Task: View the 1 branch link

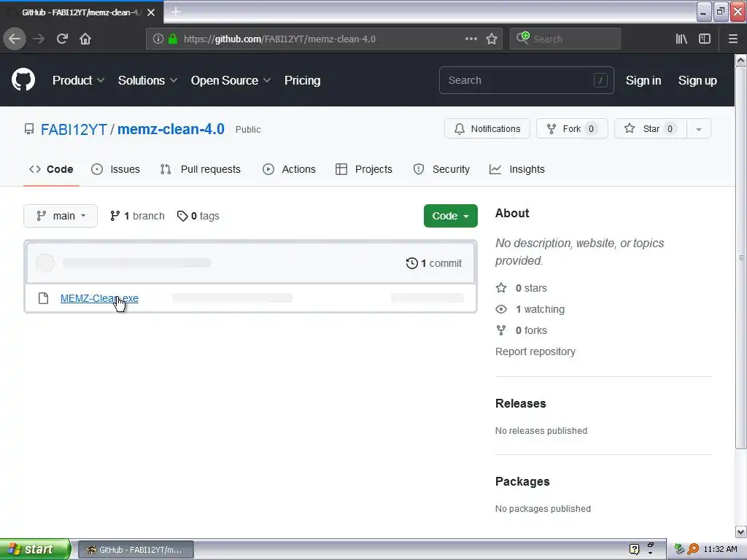Action: tap(137, 216)
